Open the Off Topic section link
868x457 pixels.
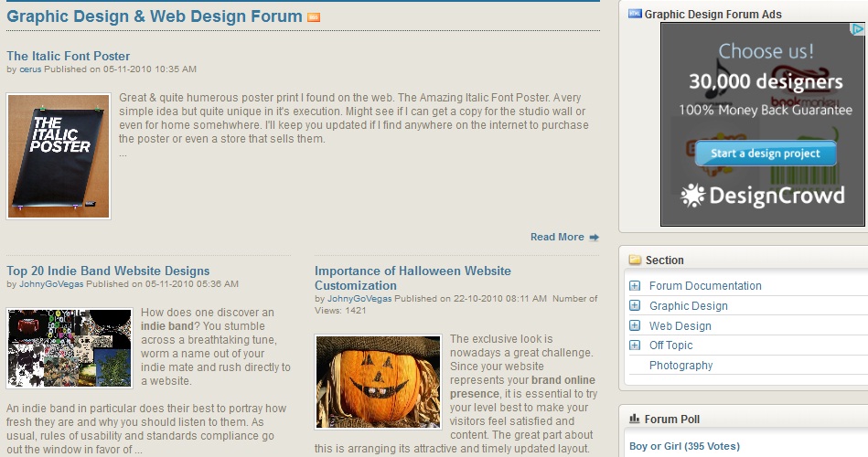(x=671, y=345)
